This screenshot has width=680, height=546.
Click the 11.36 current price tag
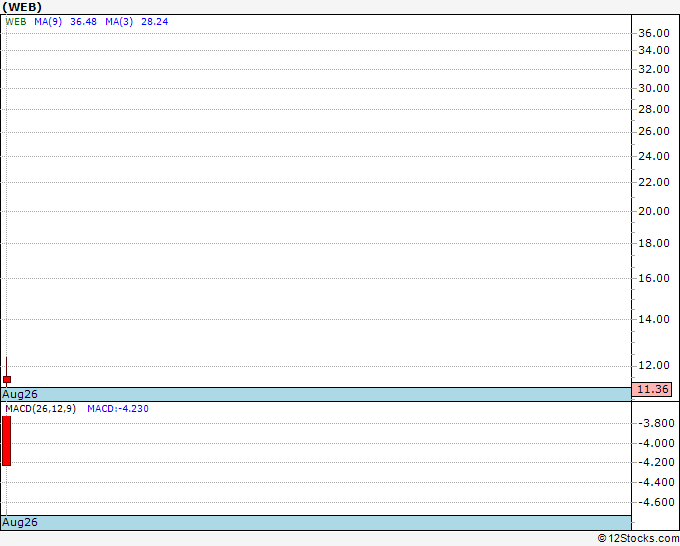pos(652,389)
